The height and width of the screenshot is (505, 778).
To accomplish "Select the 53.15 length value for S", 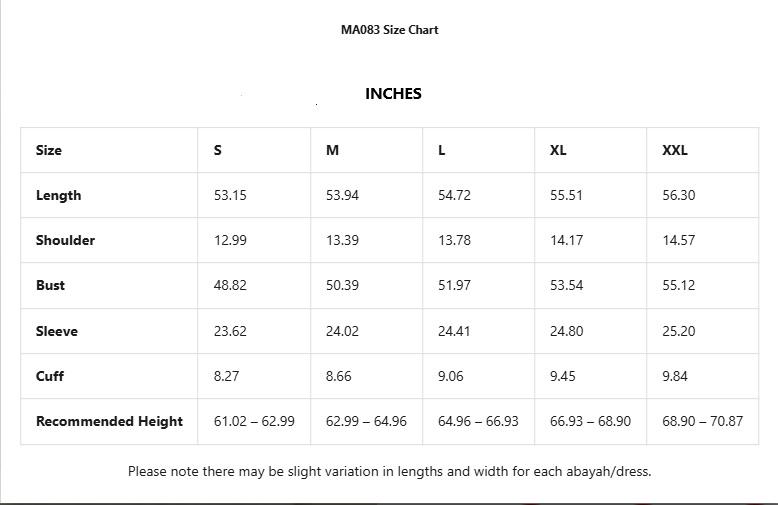I will pos(230,195).
